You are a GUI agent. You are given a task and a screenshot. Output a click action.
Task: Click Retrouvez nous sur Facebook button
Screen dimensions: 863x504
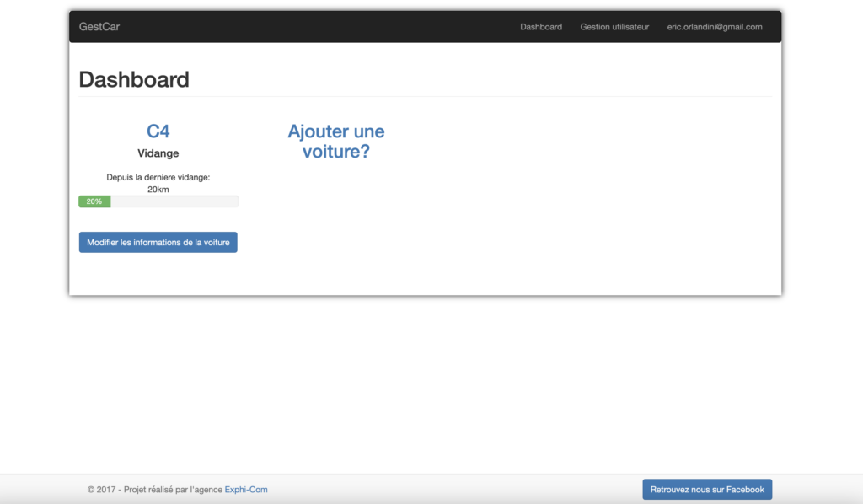(x=707, y=489)
